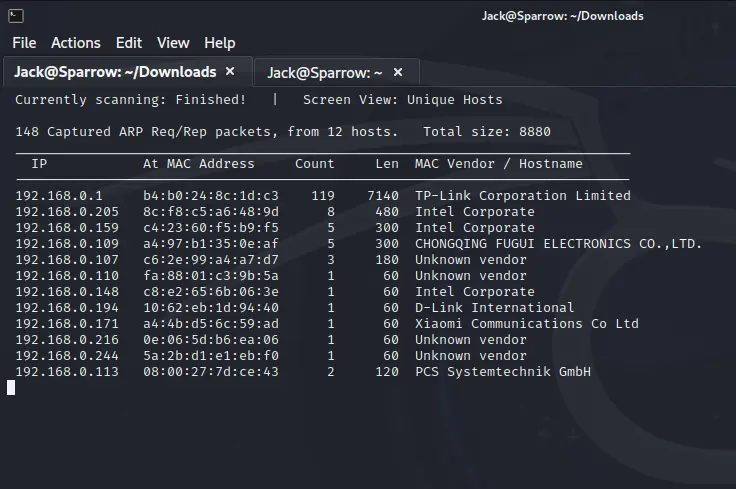Click 'D-Link International' vendor text
736x489 pixels.
pyautogui.click(x=494, y=307)
